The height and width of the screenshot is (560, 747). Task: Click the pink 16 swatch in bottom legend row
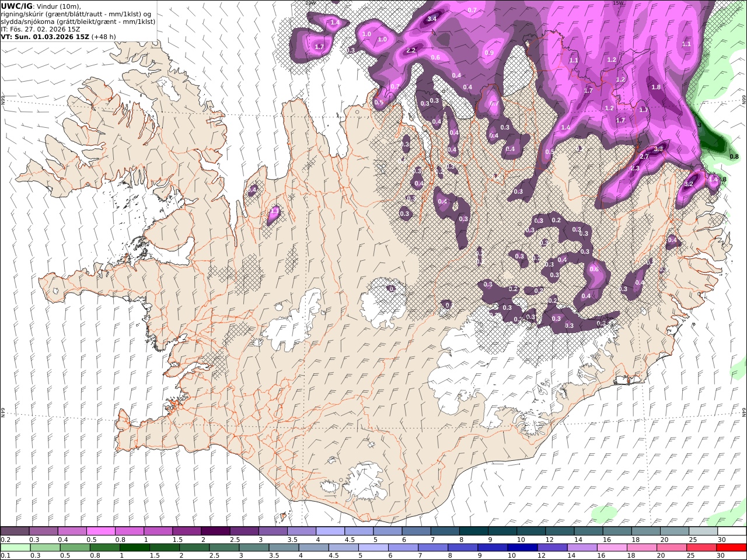[x=612, y=548]
